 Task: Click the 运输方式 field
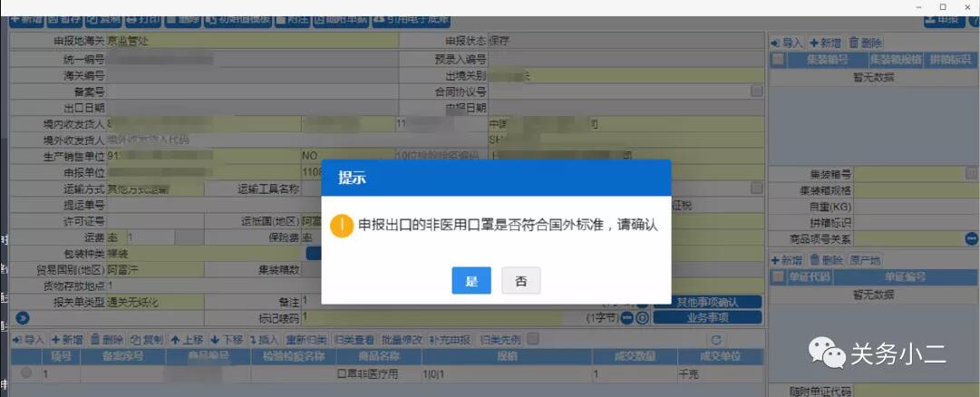(x=155, y=189)
